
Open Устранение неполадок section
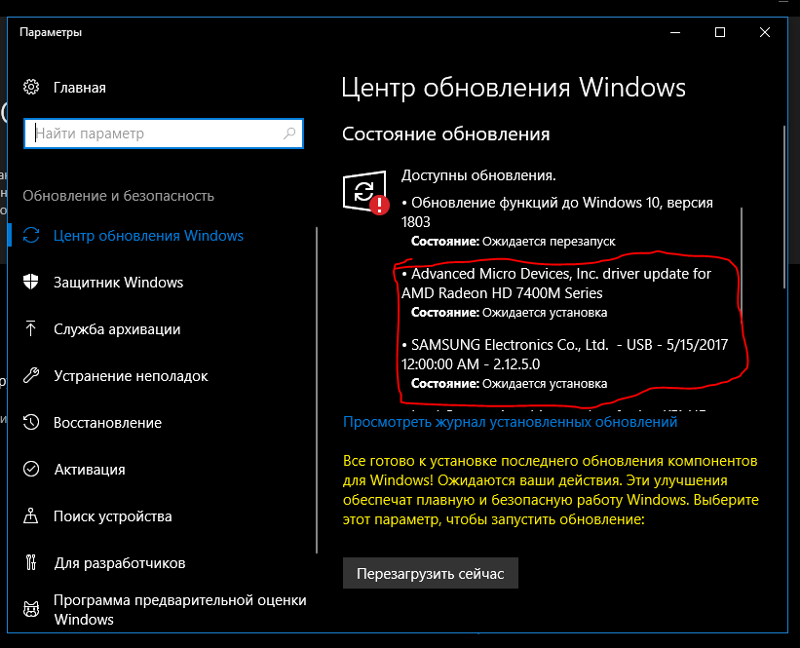(x=131, y=376)
